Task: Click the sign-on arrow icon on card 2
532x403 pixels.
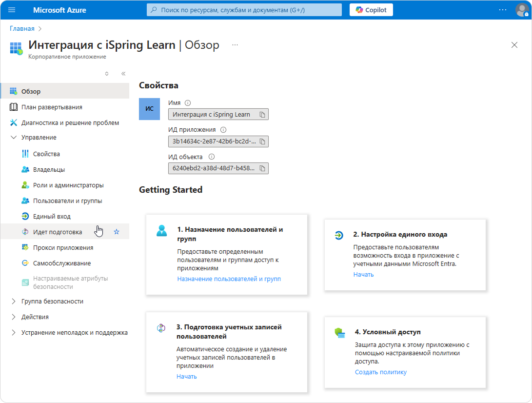Action: pyautogui.click(x=338, y=235)
